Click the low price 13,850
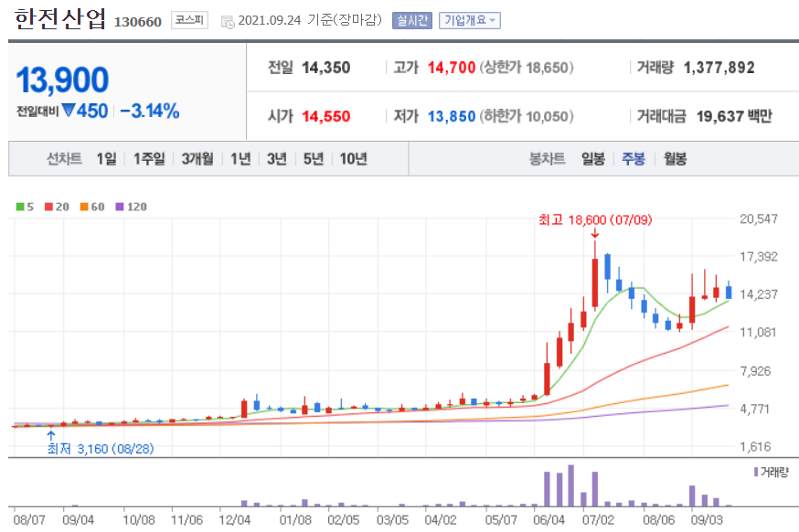This screenshot has width=799, height=532. coord(452,116)
